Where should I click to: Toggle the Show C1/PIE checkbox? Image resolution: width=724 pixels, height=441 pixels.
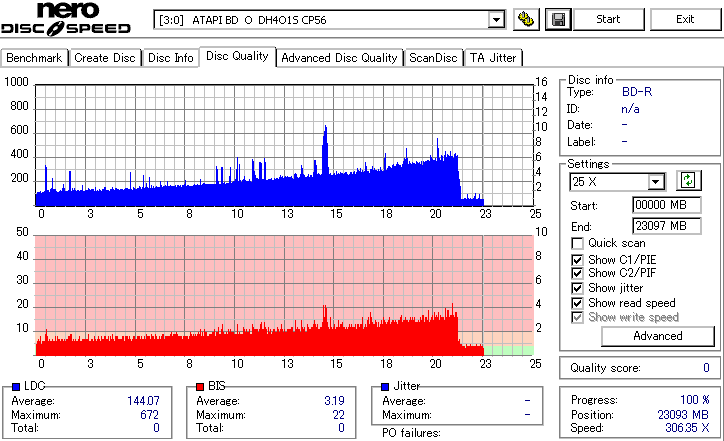[x=577, y=260]
